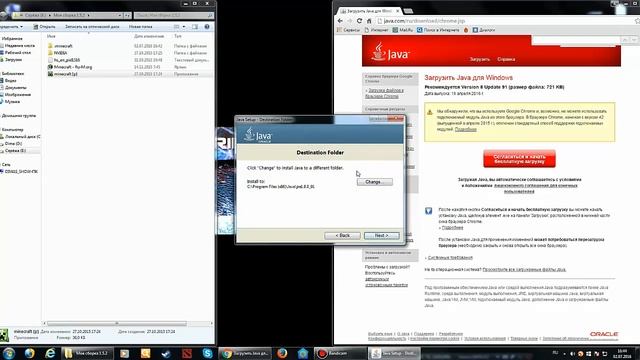Open Рабочий стол in Explorer sidebar
The height and width of the screenshot is (360, 640).
click(x=17, y=53)
